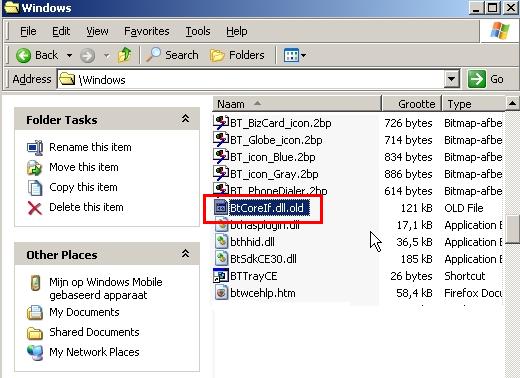This screenshot has width=520, height=378.
Task: Click the My Network Places icon
Action: [x=35, y=353]
